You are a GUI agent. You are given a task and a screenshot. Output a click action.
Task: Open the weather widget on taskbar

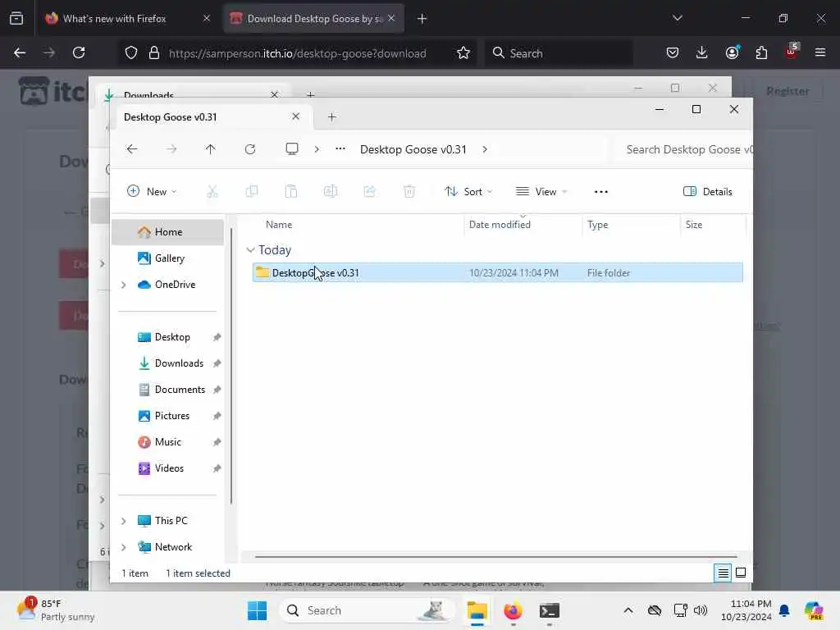[x=55, y=610]
